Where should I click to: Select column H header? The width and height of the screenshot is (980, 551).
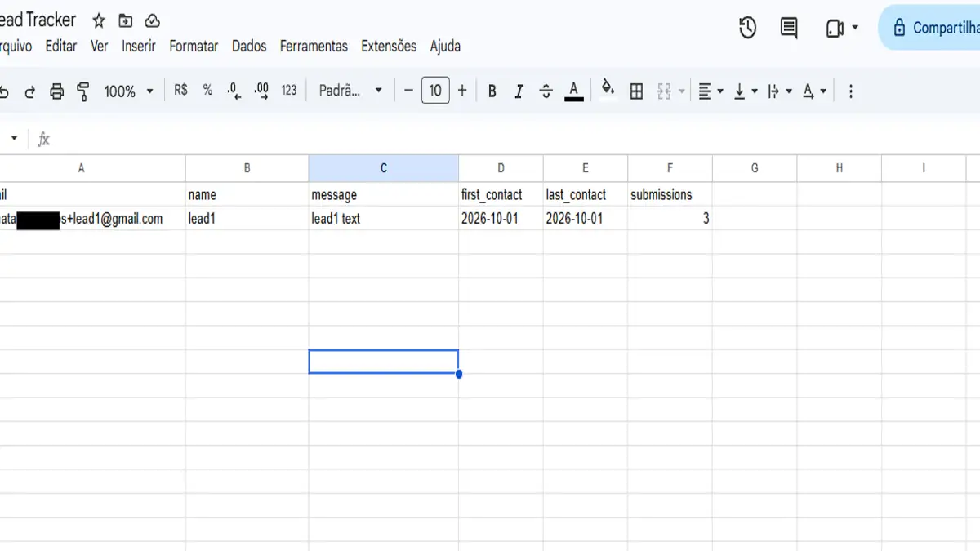pos(839,168)
